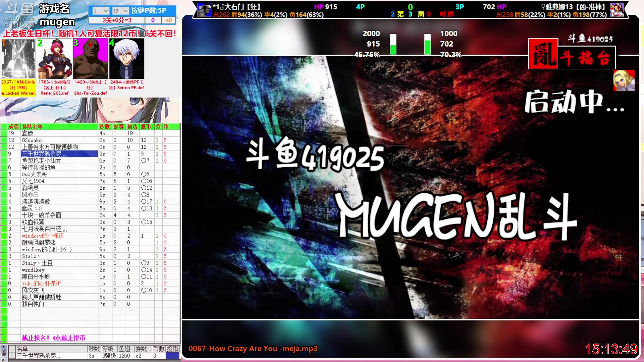Select character portrait 4, Seiren PF

127,59
